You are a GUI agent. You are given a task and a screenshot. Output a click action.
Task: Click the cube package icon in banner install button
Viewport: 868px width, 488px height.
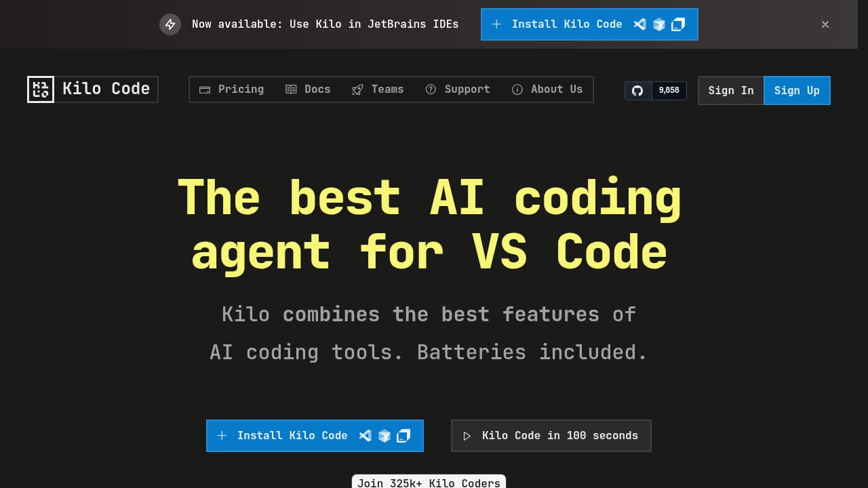[x=659, y=24]
